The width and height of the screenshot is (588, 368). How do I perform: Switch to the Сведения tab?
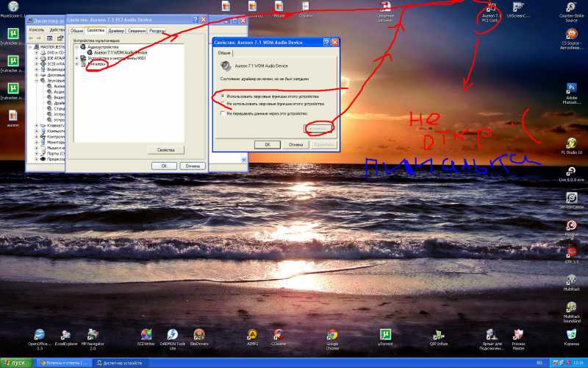pos(137,31)
